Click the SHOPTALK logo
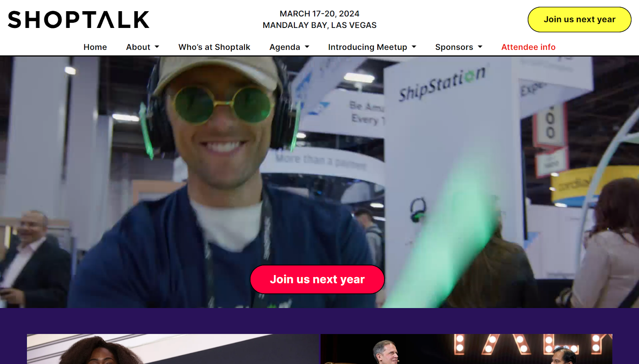The width and height of the screenshot is (639, 364). [x=79, y=20]
